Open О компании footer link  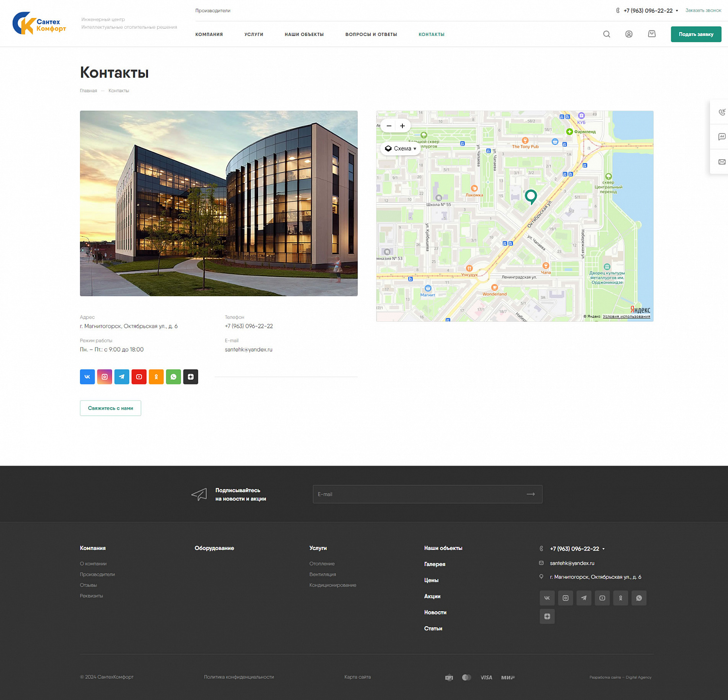pos(93,564)
